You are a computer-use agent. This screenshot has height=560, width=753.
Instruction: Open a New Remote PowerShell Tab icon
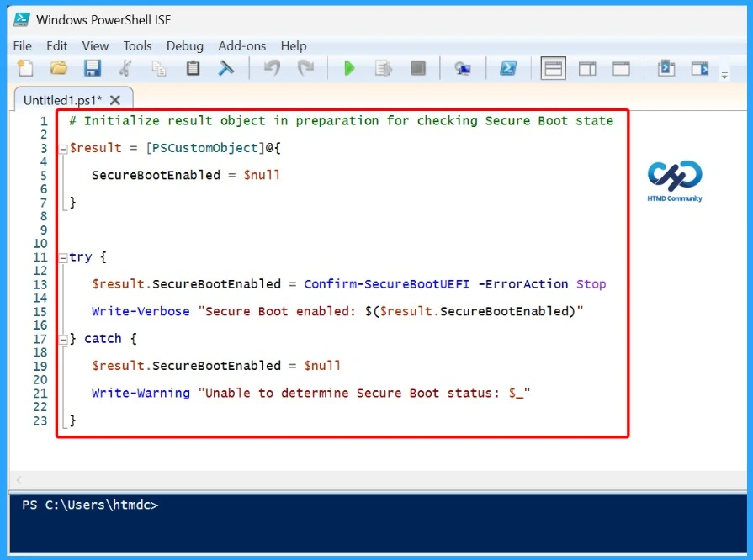(x=463, y=68)
